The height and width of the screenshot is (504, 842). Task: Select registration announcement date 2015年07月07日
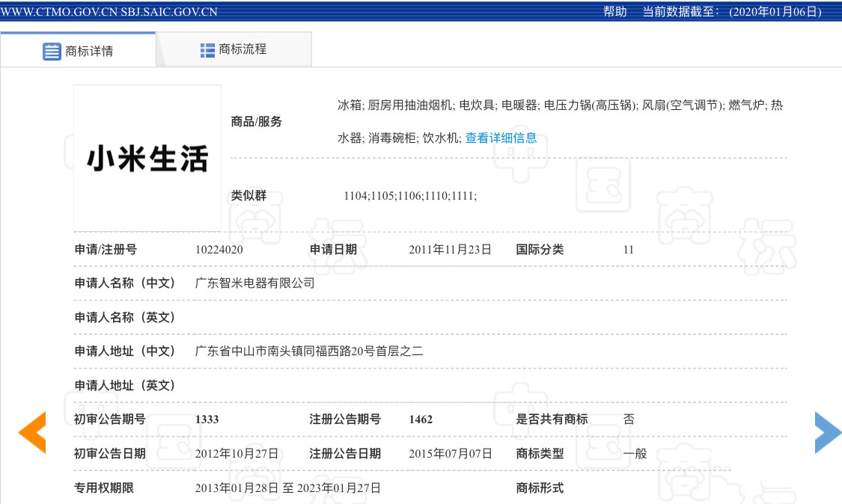(450, 454)
